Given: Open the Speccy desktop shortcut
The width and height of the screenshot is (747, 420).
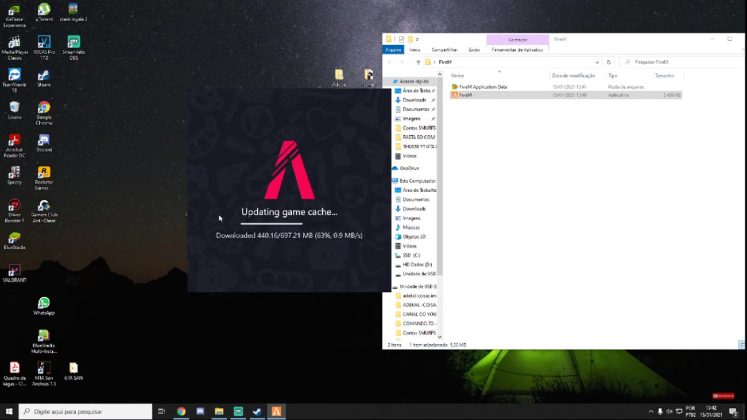Looking at the screenshot, I should [14, 175].
